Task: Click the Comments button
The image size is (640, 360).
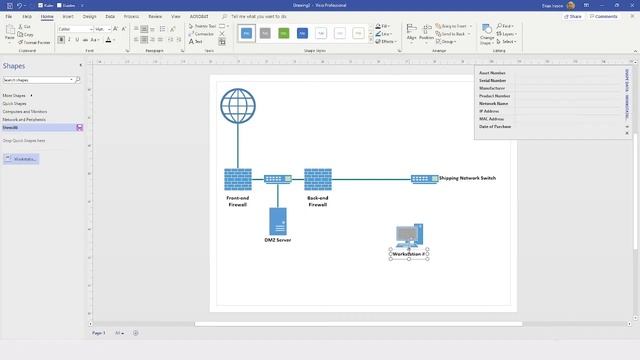Action: point(603,17)
